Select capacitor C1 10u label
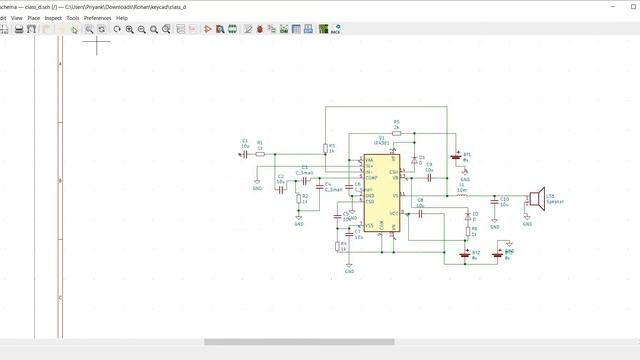This screenshot has width=640, height=360. pyautogui.click(x=245, y=143)
